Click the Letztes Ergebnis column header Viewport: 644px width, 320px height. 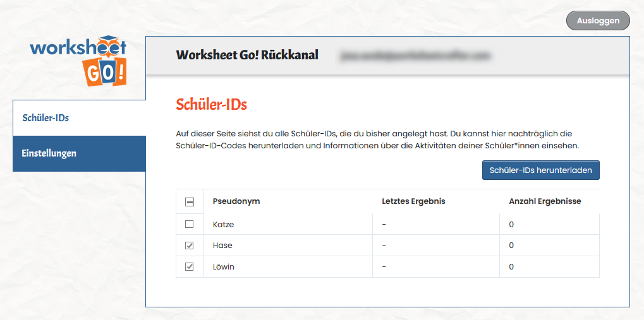[413, 201]
